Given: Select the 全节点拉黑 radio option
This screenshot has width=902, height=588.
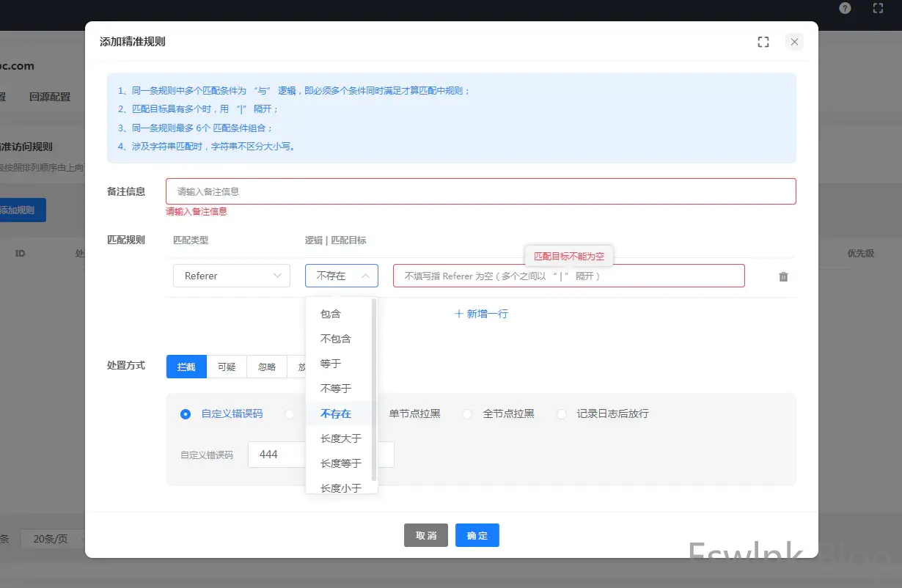Looking at the screenshot, I should coord(467,414).
